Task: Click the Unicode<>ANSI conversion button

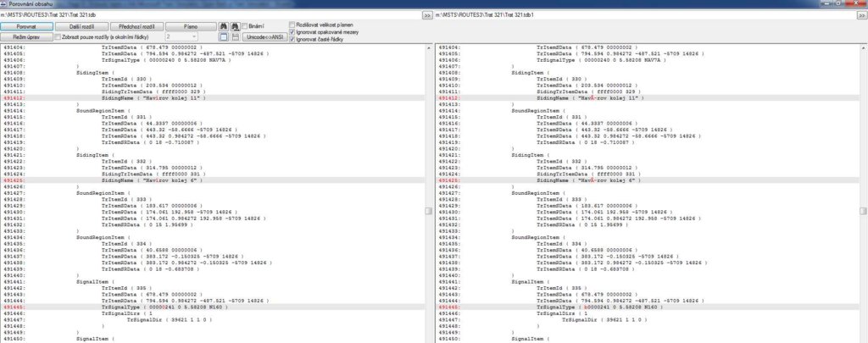Action: (264, 37)
